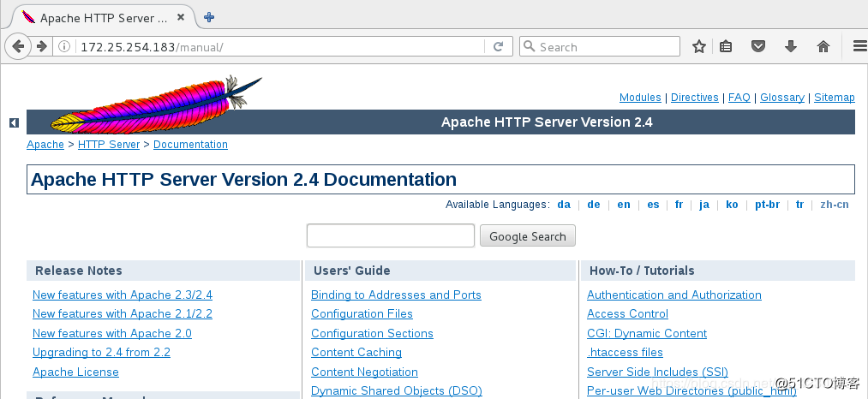Click the left arrow icon beside header bar

(14, 122)
